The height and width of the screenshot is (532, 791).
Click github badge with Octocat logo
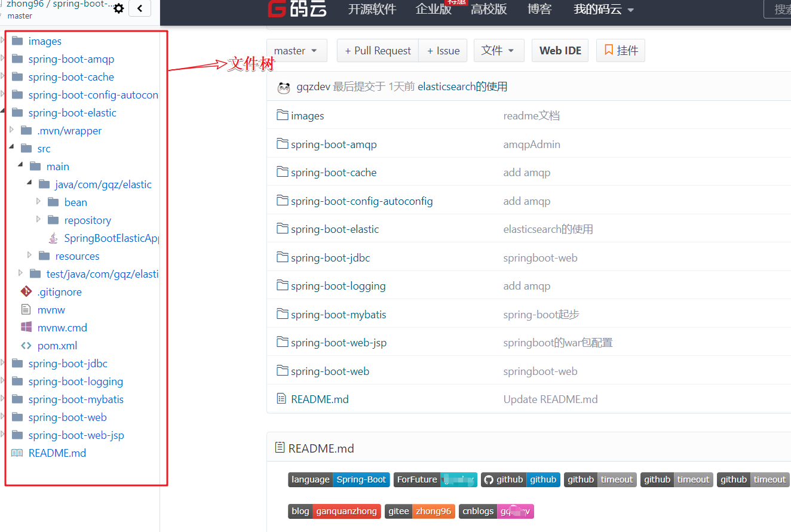tap(520, 479)
